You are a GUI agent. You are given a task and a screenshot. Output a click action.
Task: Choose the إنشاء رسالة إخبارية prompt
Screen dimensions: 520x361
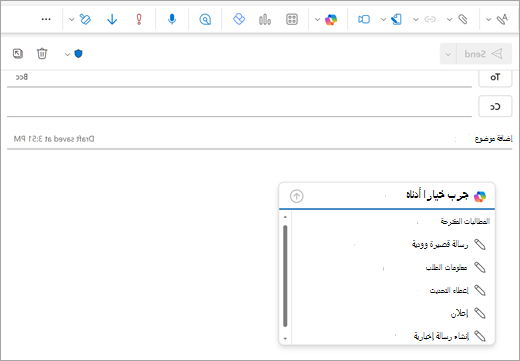point(441,336)
